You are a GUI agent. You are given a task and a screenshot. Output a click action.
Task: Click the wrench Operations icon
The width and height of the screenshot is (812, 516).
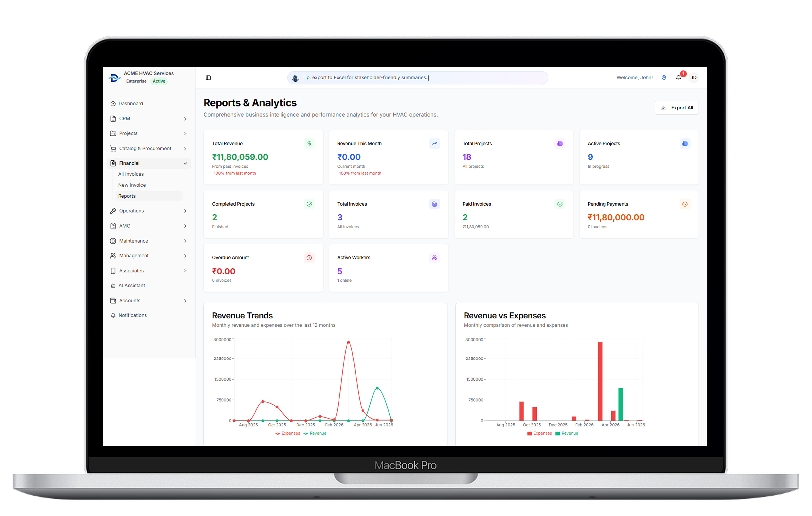coord(113,211)
